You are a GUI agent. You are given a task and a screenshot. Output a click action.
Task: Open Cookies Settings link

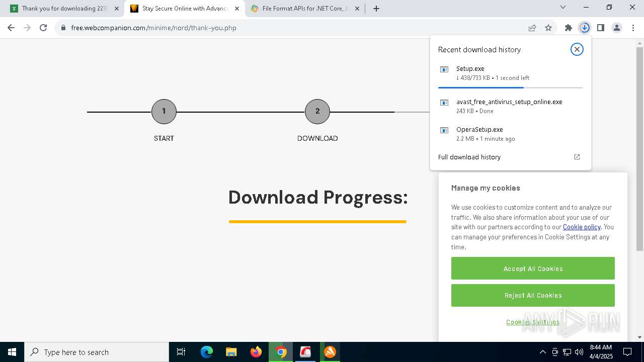click(x=533, y=322)
